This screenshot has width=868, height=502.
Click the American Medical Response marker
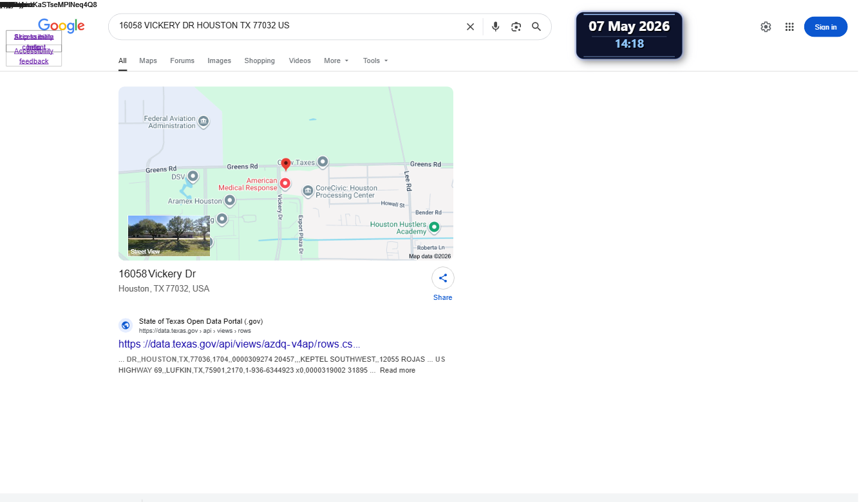[285, 183]
